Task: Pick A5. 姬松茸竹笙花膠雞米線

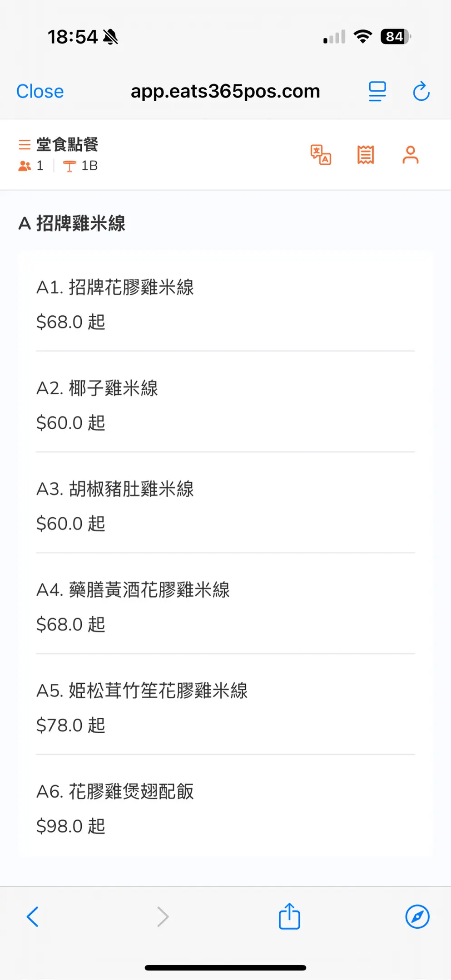Action: point(225,707)
